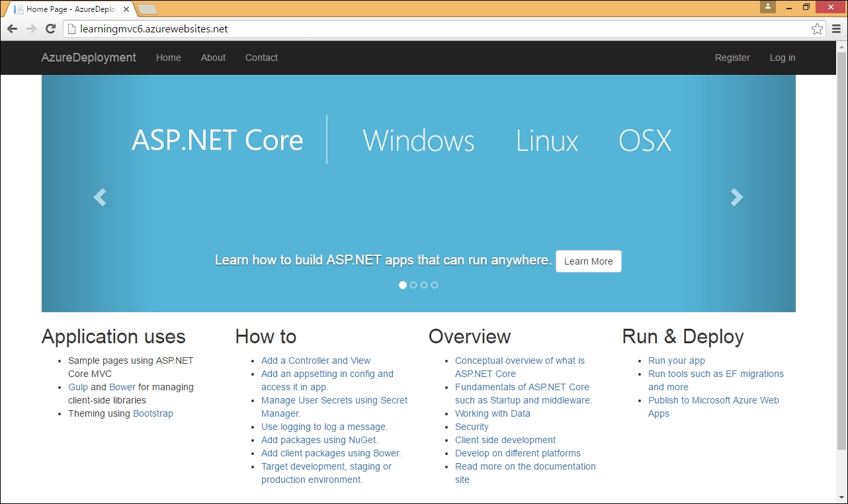Open the Security link
The width and height of the screenshot is (848, 504).
coord(472,427)
